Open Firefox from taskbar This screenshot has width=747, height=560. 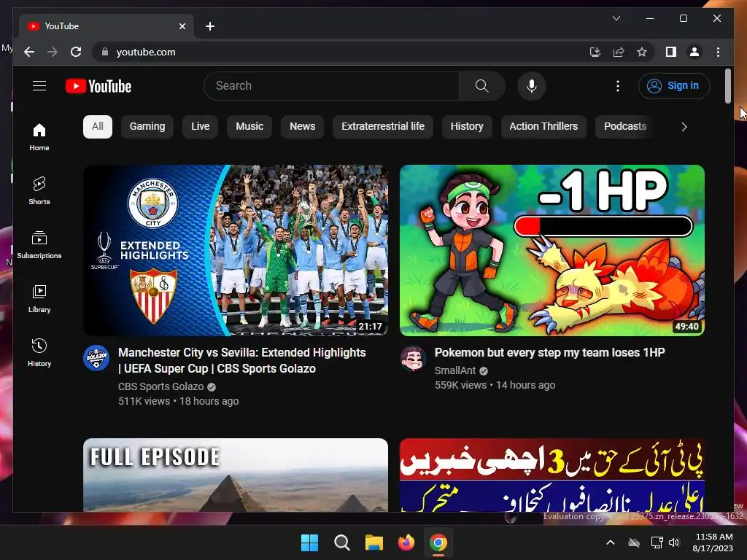click(406, 542)
